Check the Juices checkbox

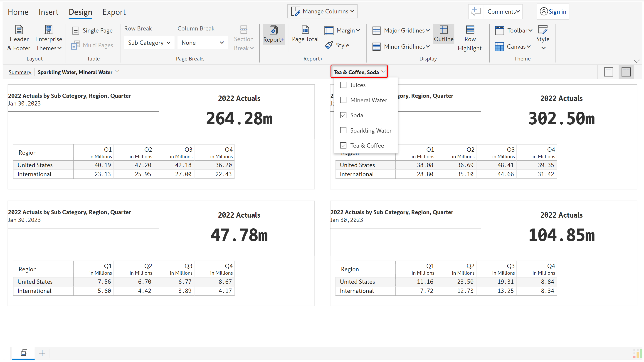[343, 85]
